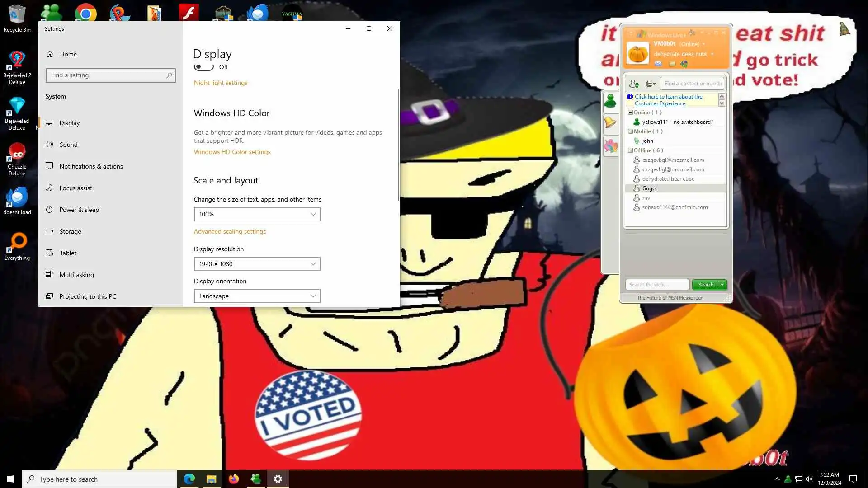The width and height of the screenshot is (868, 488).
Task: Collapse the Online contacts group
Action: (x=630, y=113)
